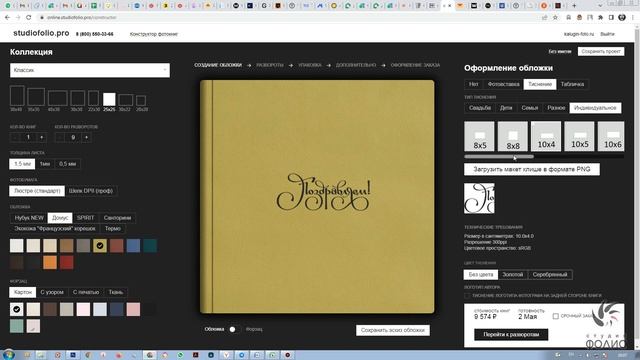The width and height of the screenshot is (640, 360).
Task: Pick the light pink endpaper swatch
Action: [x=83, y=309]
